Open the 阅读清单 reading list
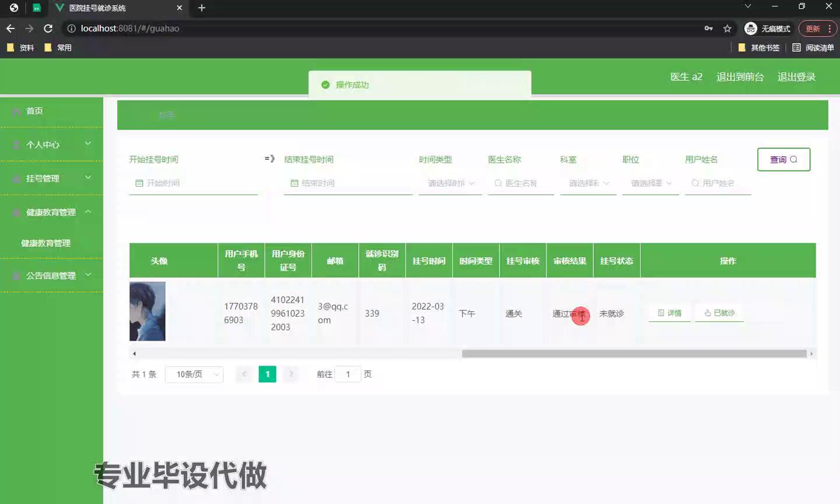 (x=813, y=48)
